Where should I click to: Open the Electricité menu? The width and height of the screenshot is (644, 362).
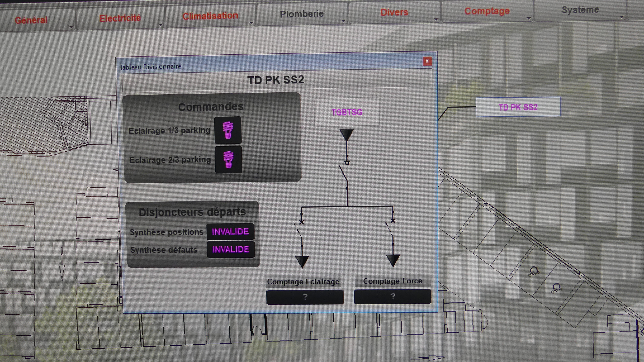pos(120,18)
